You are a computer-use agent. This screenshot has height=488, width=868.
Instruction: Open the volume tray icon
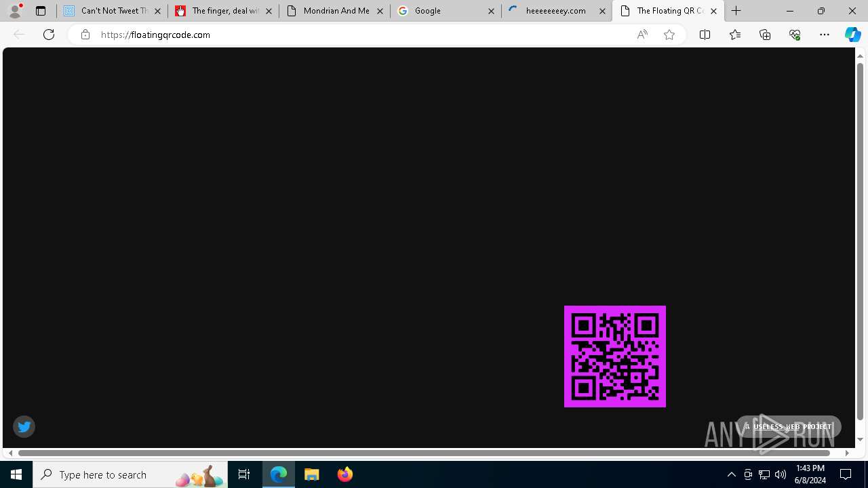point(781,474)
